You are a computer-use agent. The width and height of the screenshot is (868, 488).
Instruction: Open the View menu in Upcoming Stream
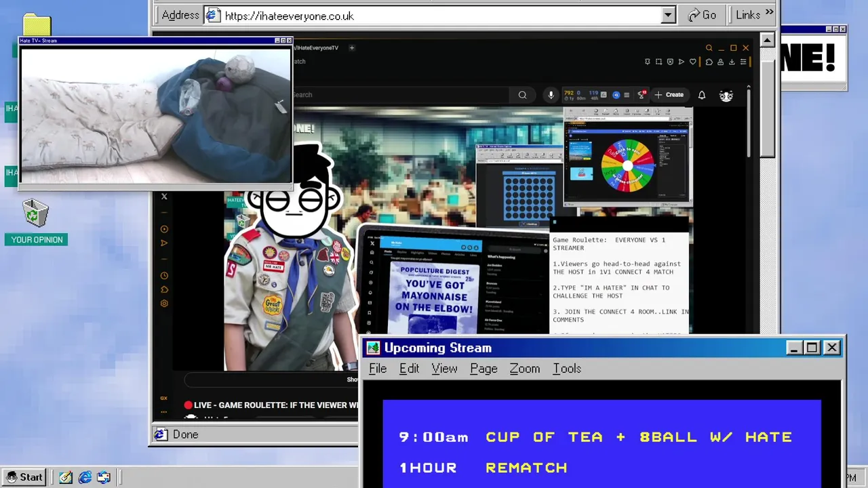pos(444,369)
